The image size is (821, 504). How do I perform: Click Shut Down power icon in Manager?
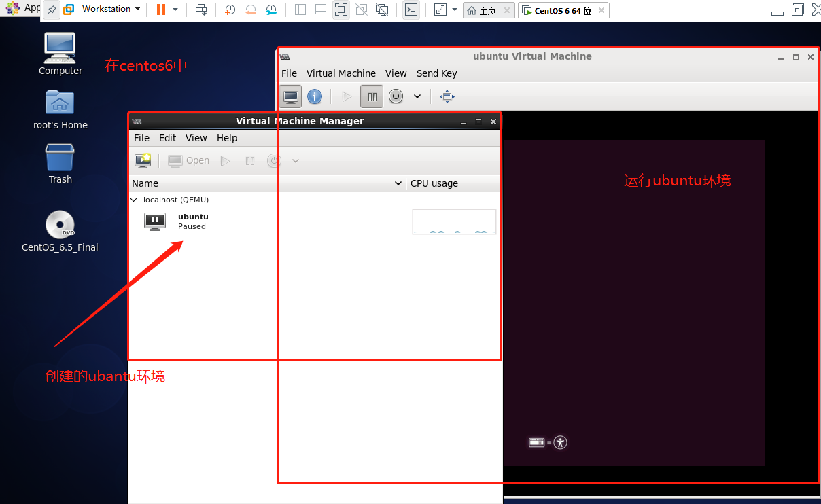click(x=274, y=161)
